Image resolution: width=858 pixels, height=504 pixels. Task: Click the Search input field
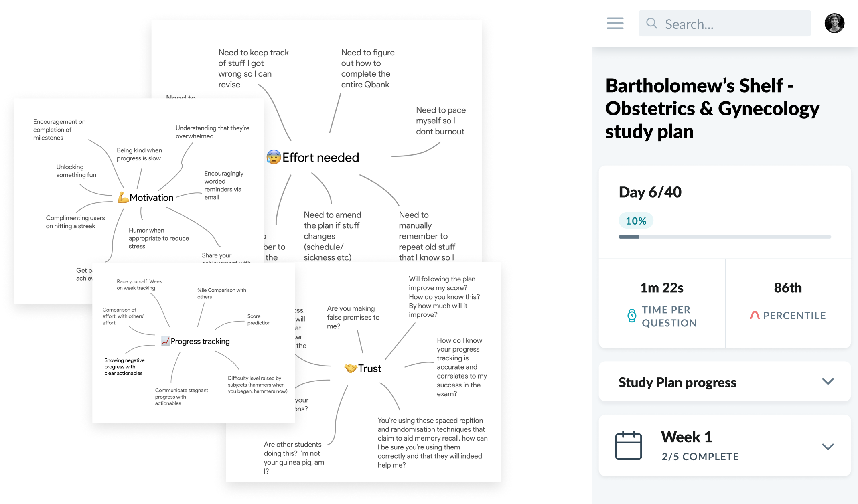(x=724, y=23)
